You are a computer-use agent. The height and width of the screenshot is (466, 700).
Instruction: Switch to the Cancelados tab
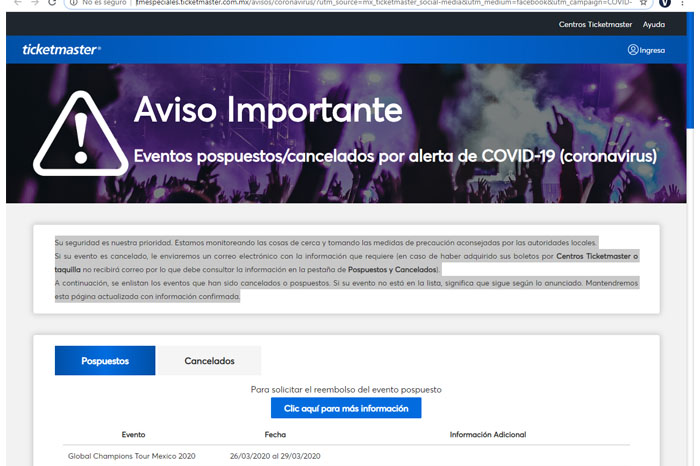[209, 360]
